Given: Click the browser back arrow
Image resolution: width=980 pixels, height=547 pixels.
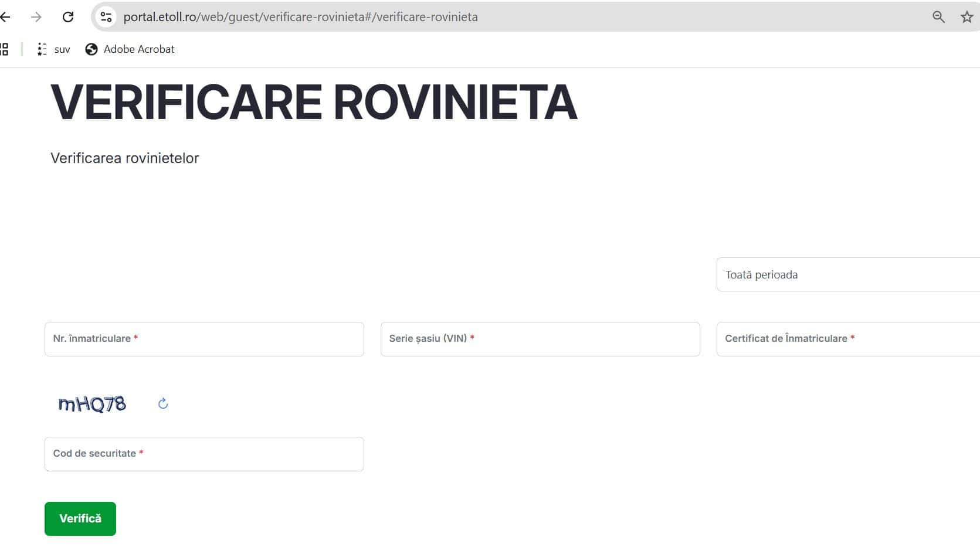Looking at the screenshot, I should (5, 17).
